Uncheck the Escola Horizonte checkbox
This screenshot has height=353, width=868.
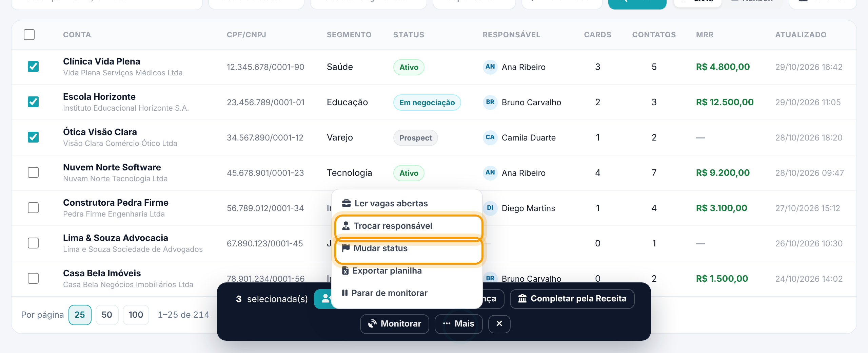(x=33, y=102)
